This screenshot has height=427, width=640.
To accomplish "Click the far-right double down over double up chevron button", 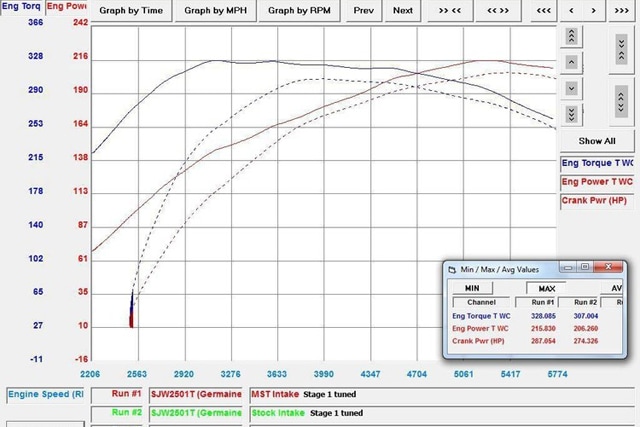I will click(621, 49).
